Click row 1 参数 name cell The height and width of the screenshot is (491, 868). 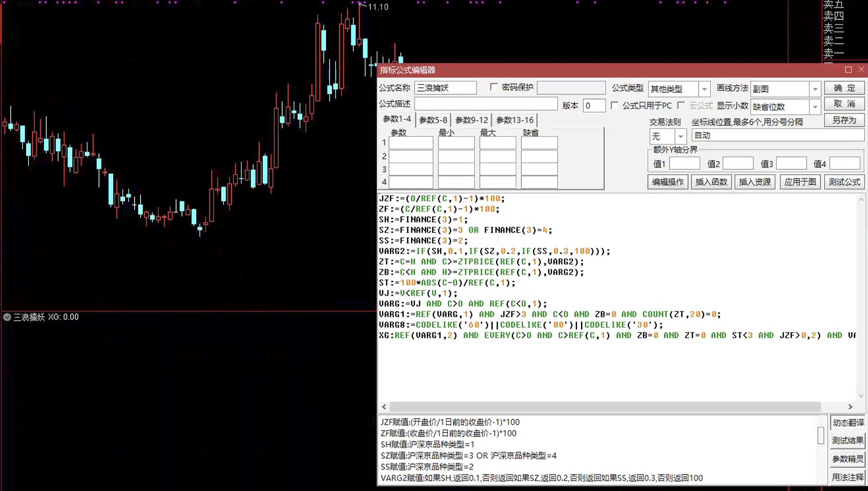(x=411, y=143)
